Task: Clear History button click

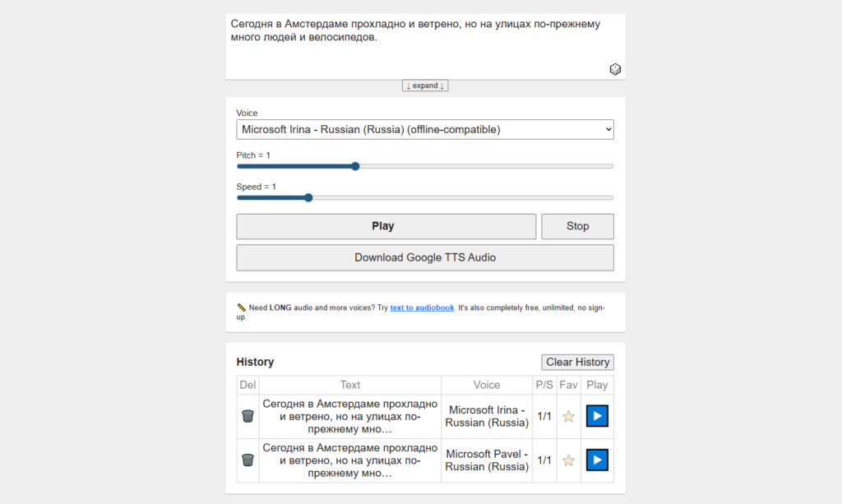Action: pos(577,363)
